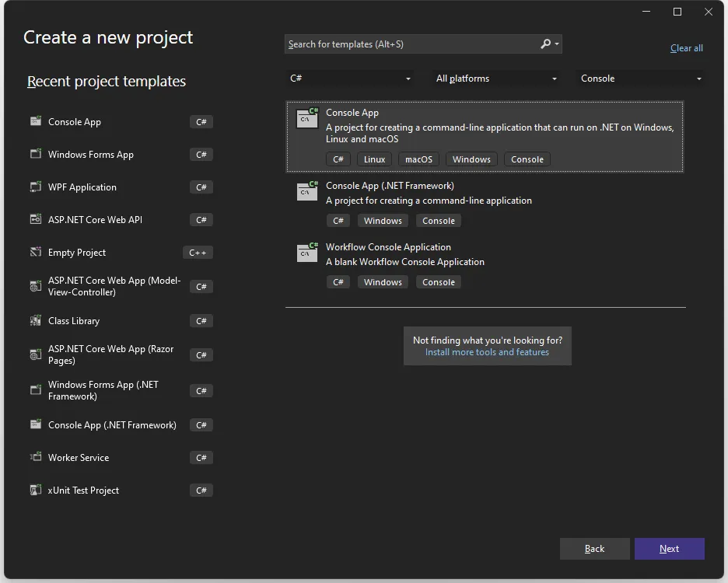The height and width of the screenshot is (583, 728).
Task: Open Install more tools and features link
Action: point(487,352)
